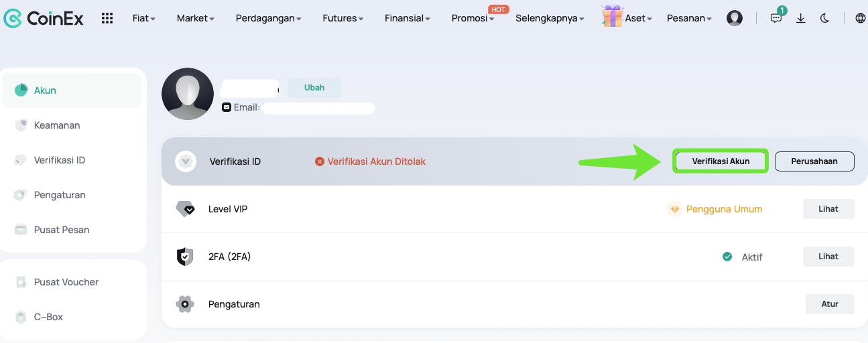Click the Level VIP diamond icon
Screen dimensions: 868x343
click(x=186, y=209)
